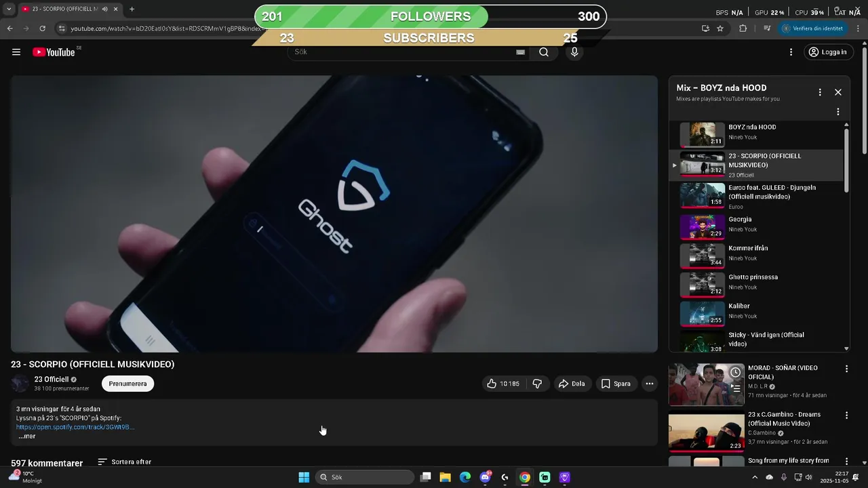Open YouTube settings three-dot menu in header
This screenshot has height=488, width=868.
[x=791, y=52]
